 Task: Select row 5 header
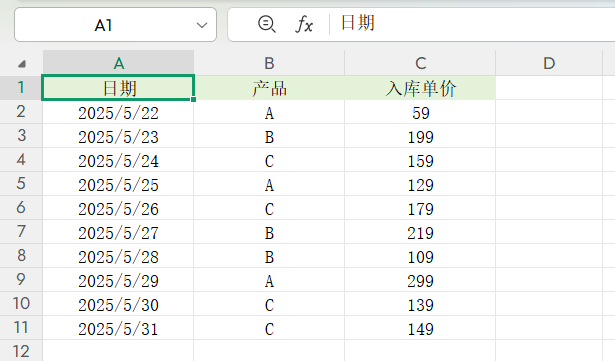21,184
